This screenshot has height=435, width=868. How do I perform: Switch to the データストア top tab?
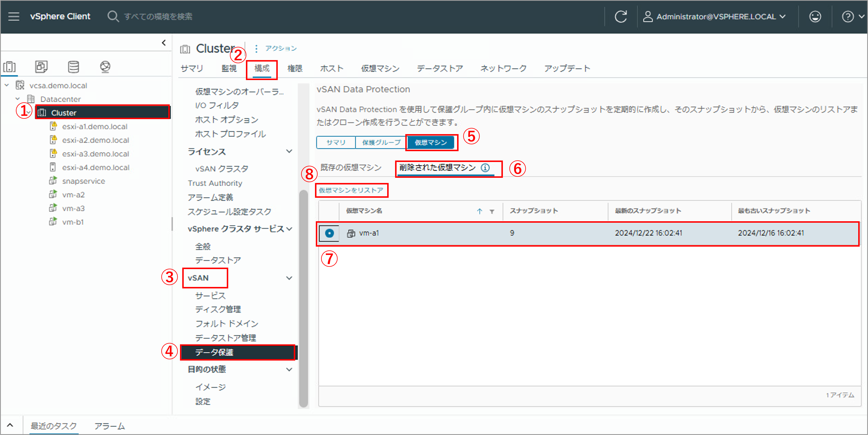pyautogui.click(x=440, y=68)
